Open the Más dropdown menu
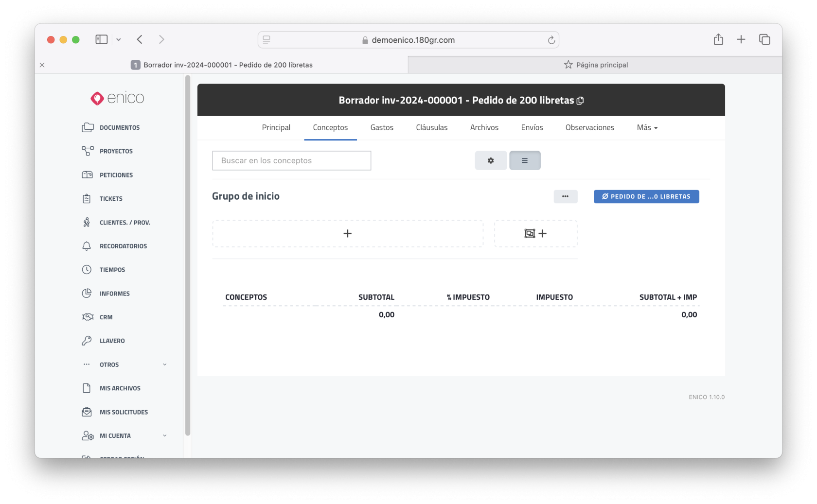 647,127
